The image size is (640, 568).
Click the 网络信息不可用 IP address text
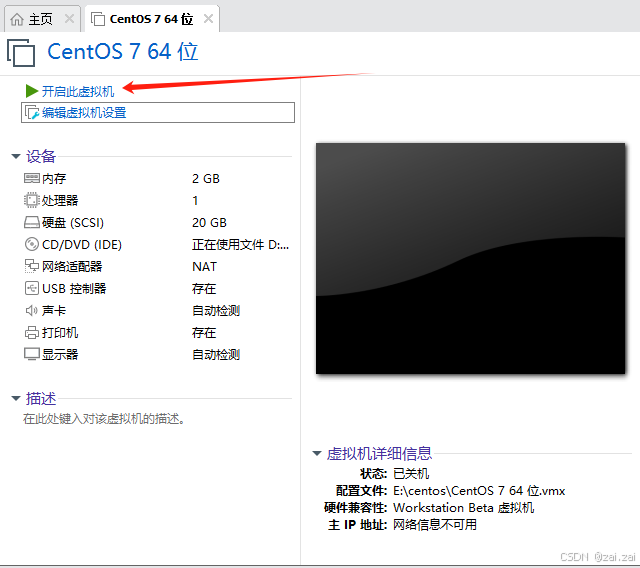coord(435,524)
